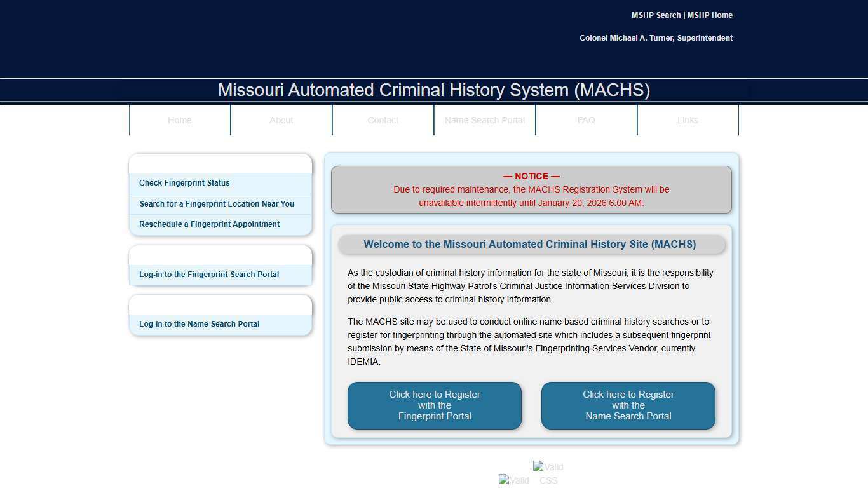The image size is (868, 488).
Task: Click the maintenance notice text
Action: pyautogui.click(x=531, y=189)
